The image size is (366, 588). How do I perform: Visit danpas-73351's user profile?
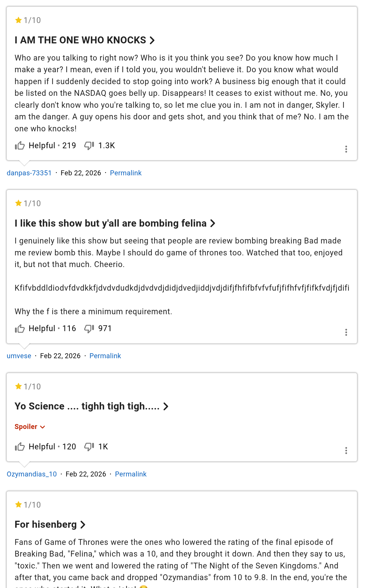29,173
